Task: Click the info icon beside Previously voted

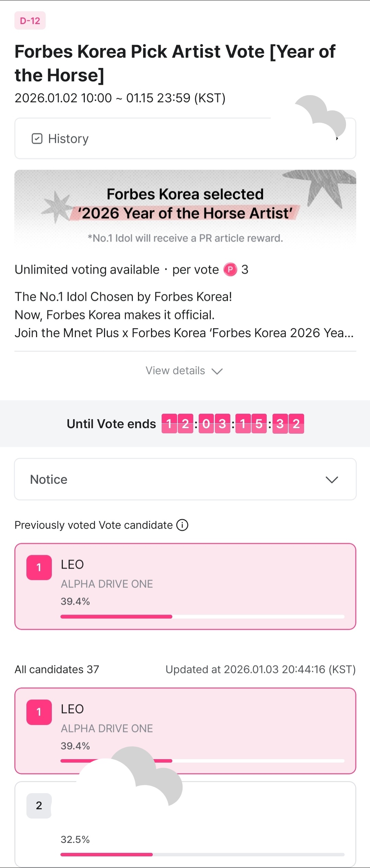Action: click(x=182, y=525)
